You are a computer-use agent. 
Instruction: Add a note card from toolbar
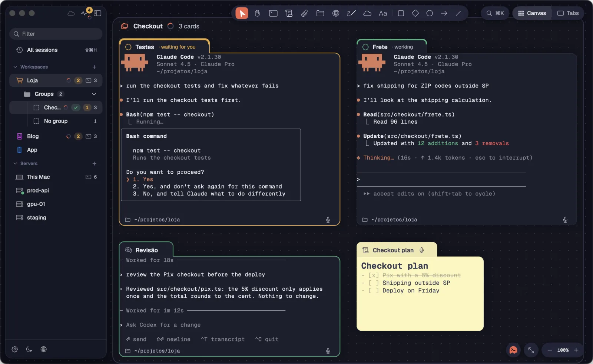289,13
